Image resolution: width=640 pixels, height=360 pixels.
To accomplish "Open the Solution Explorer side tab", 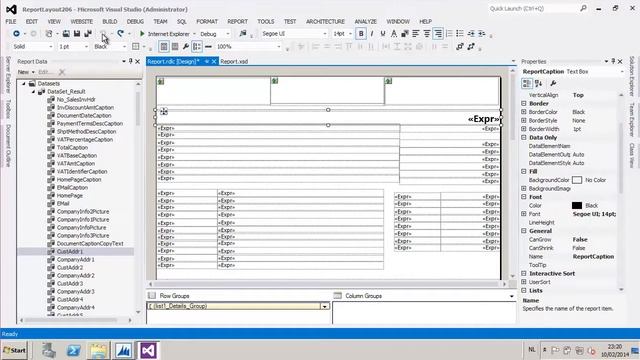I will coord(632,76).
